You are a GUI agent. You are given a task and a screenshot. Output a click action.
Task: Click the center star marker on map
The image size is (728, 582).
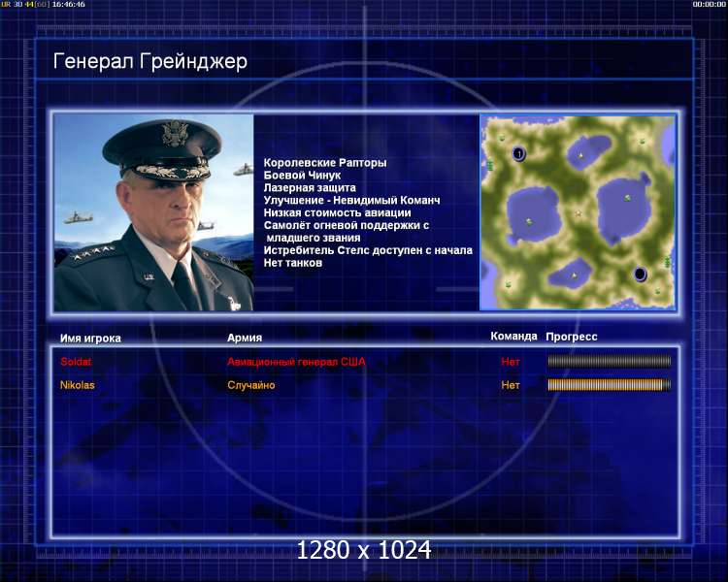579,213
